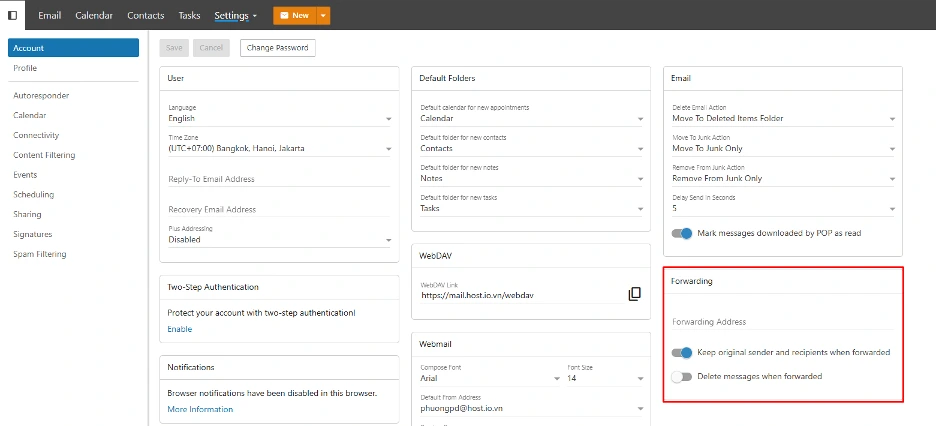
Task: Open the New button dropdown arrow
Action: [323, 16]
